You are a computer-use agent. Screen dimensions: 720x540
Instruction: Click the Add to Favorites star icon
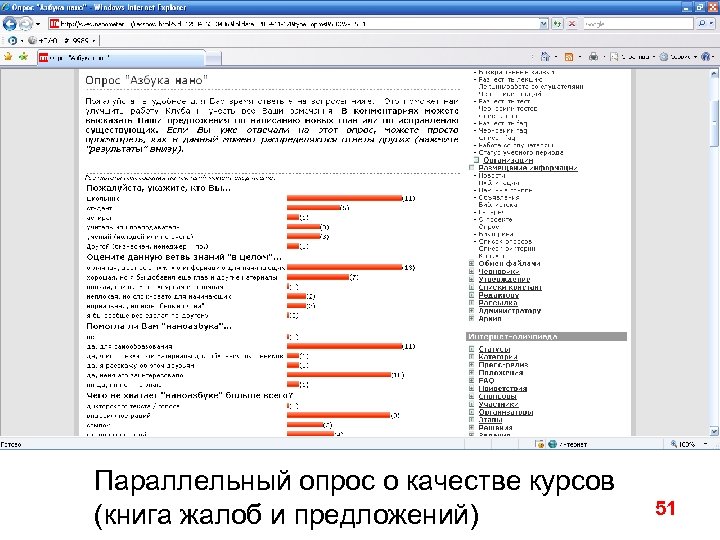[x=23, y=57]
